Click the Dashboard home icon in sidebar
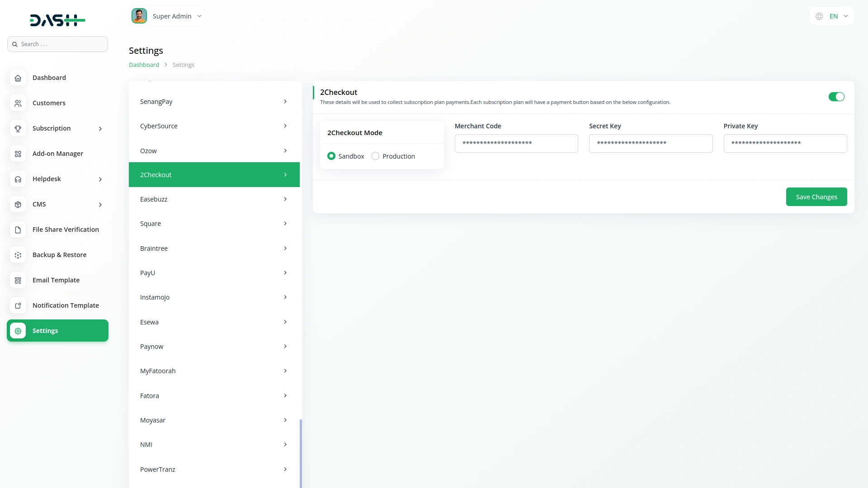868x488 pixels. point(18,78)
